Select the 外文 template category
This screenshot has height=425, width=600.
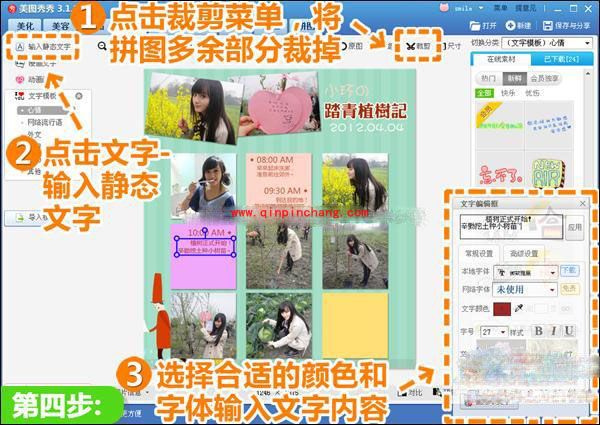click(x=34, y=134)
